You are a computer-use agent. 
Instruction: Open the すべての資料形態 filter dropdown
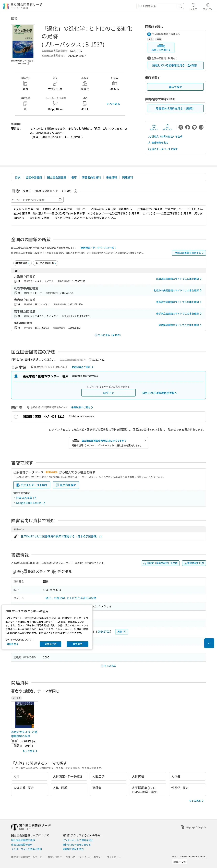(46, 263)
